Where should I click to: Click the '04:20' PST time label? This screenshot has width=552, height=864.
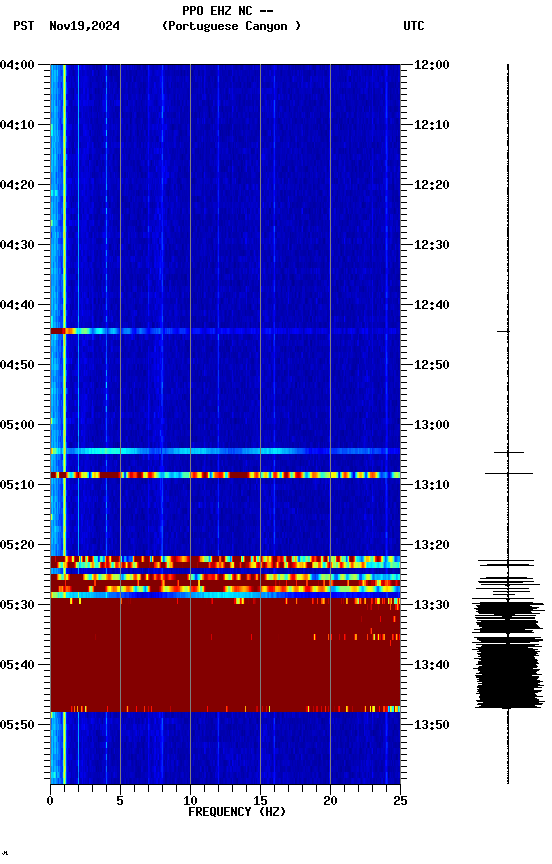pos(17,185)
